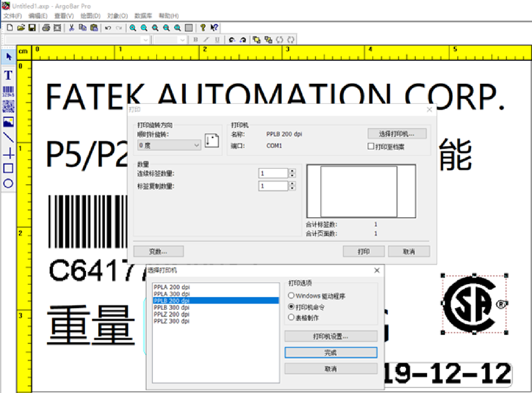Viewport: 532px width, 393px height.
Task: Select PPLB 300 dpi in printer list
Action: 216,307
